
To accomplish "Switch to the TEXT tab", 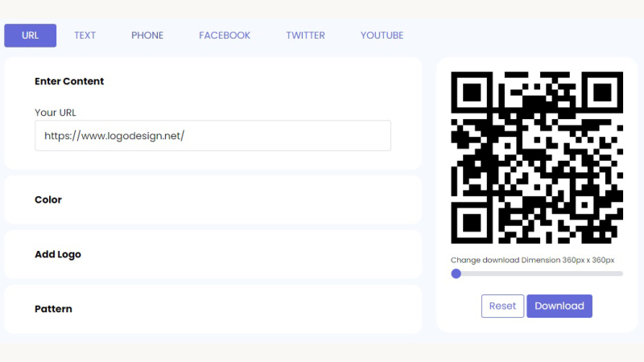I will click(x=85, y=35).
